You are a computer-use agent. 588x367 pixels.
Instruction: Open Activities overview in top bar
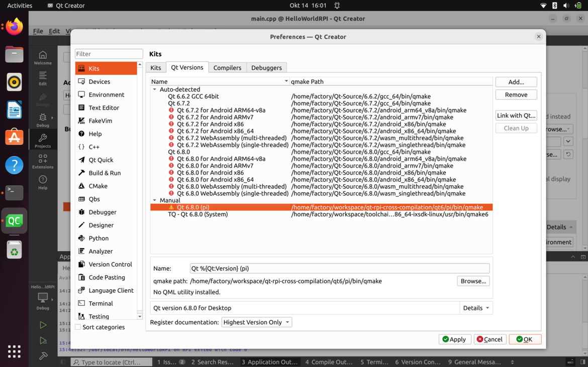20,5
